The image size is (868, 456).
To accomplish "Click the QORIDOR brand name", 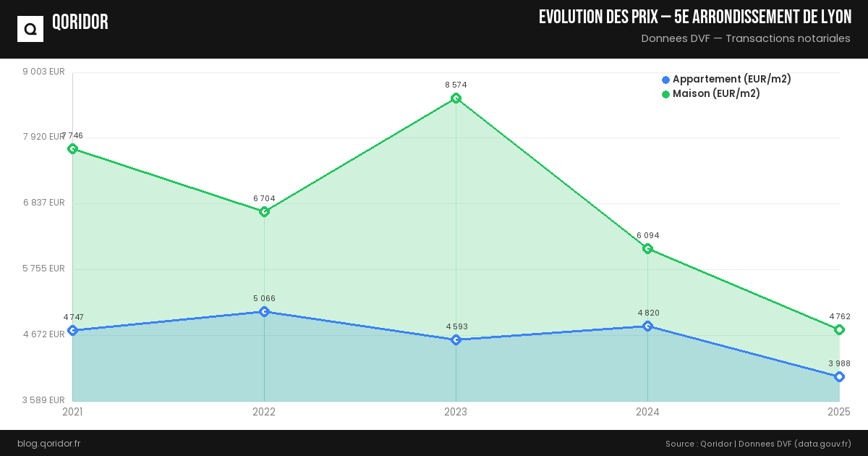I will (x=80, y=22).
